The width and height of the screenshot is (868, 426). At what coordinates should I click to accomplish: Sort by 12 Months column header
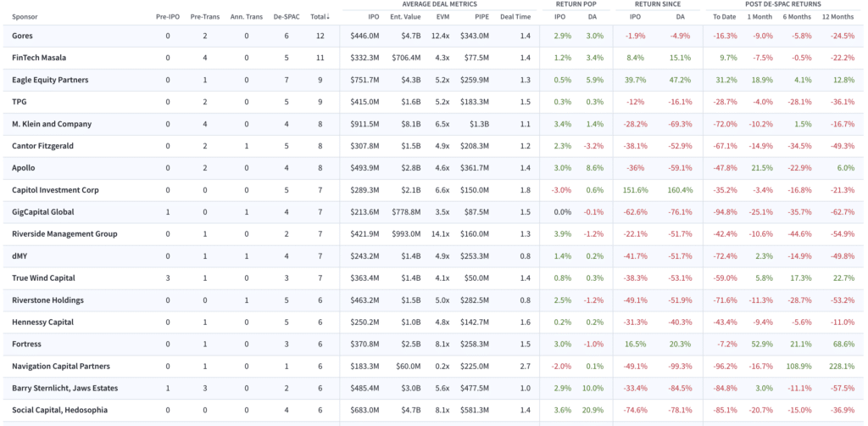pyautogui.click(x=837, y=17)
